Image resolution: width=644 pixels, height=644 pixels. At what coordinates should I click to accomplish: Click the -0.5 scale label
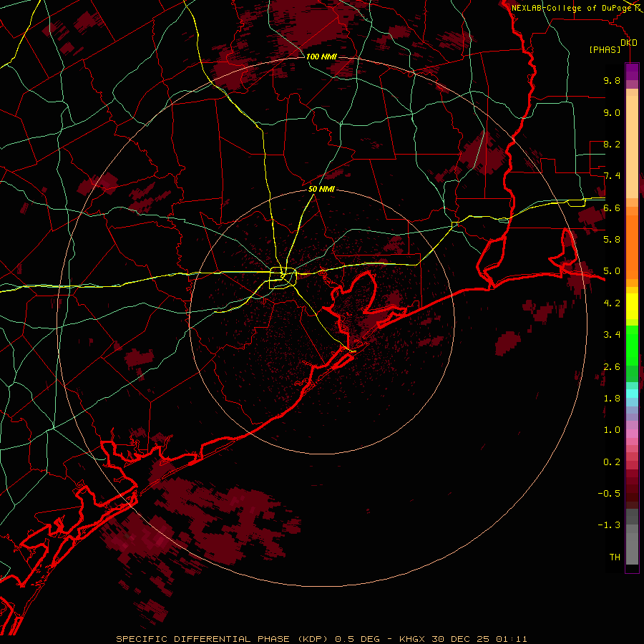tap(609, 493)
